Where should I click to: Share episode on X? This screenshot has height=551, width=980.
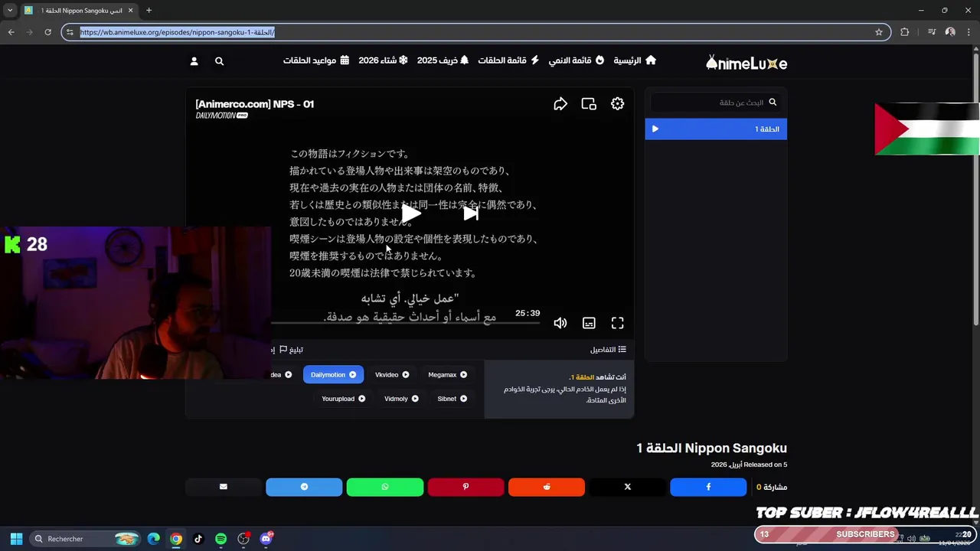click(x=627, y=487)
